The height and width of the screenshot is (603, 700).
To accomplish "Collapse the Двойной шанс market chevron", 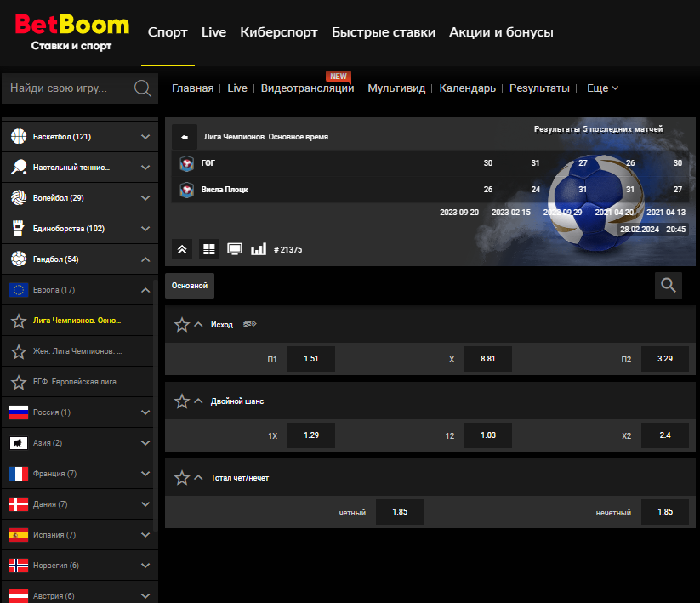I will pos(199,401).
